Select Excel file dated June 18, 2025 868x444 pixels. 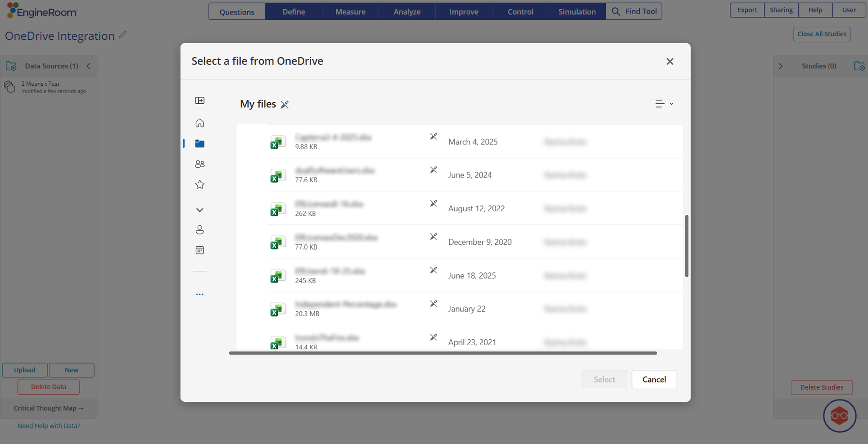475,275
